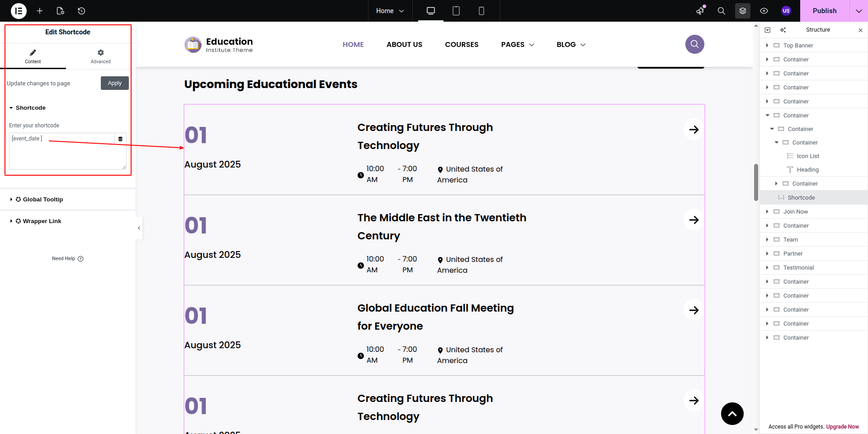Expand the Global Tooltip section
This screenshot has width=868, height=434.
point(43,200)
